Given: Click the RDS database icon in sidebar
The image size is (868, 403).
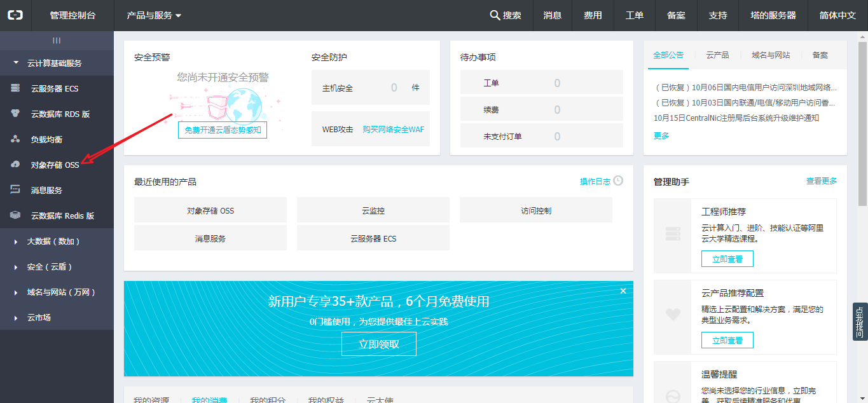Looking at the screenshot, I should pos(15,114).
